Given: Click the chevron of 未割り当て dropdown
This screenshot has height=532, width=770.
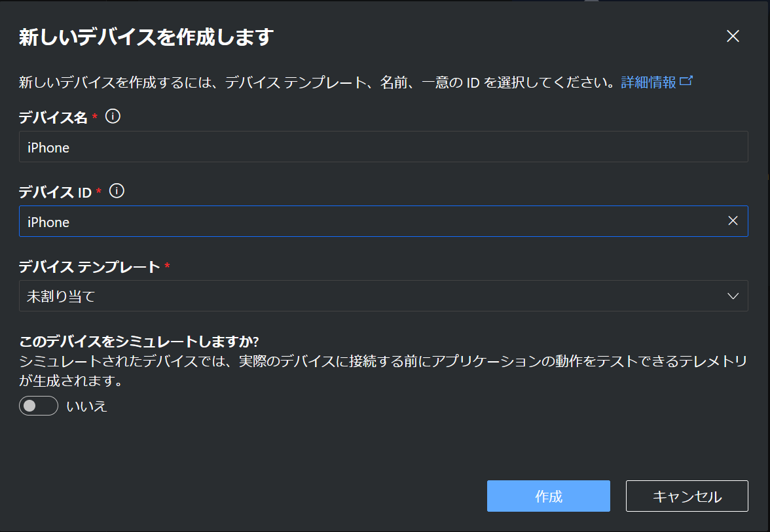Looking at the screenshot, I should pyautogui.click(x=733, y=296).
